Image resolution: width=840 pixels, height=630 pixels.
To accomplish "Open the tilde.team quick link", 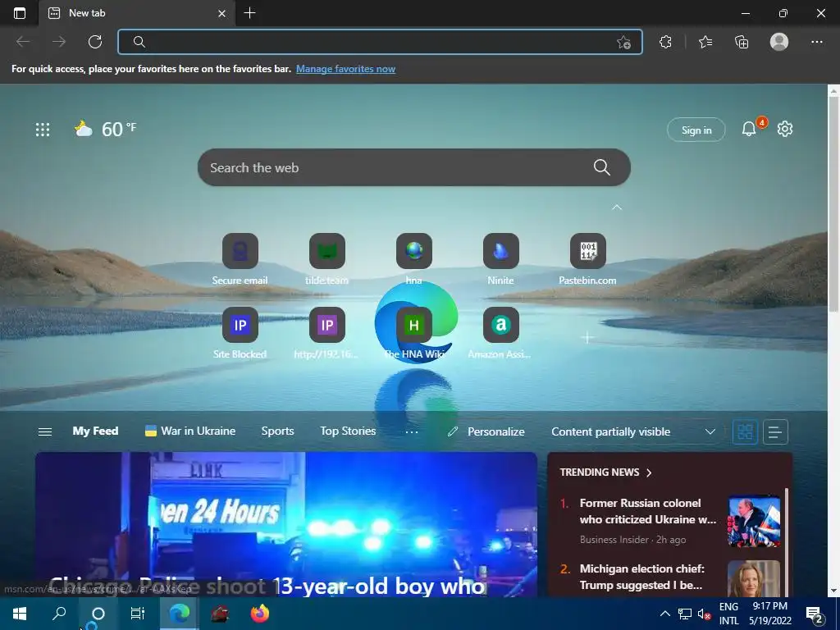I will [x=326, y=258].
